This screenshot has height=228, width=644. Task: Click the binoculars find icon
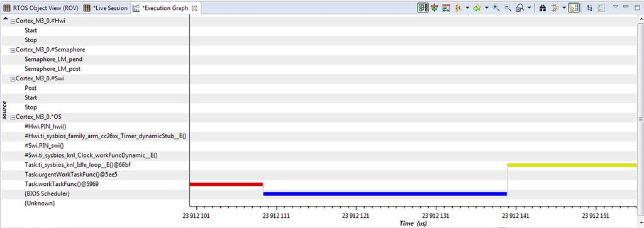coord(542,8)
